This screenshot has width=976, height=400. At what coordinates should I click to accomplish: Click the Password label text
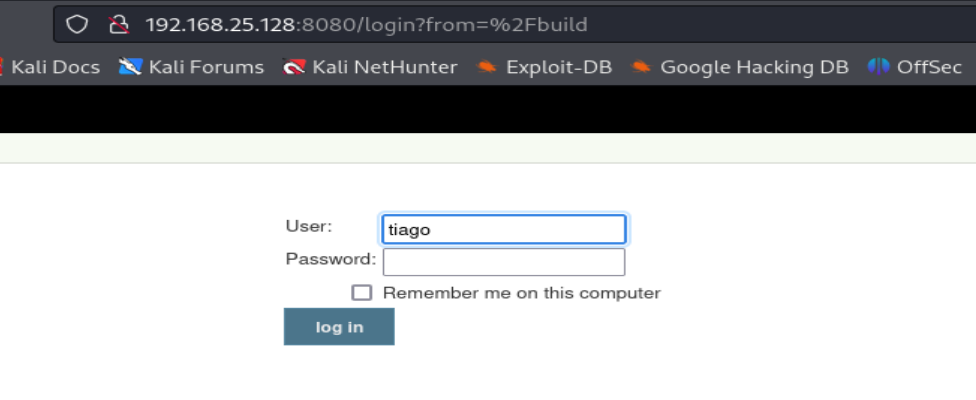[x=331, y=258]
